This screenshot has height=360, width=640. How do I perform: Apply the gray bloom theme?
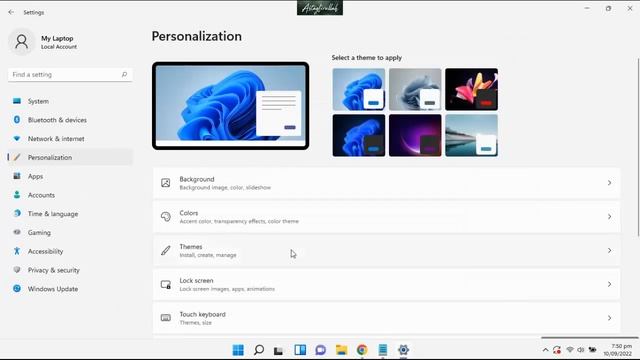click(x=415, y=89)
